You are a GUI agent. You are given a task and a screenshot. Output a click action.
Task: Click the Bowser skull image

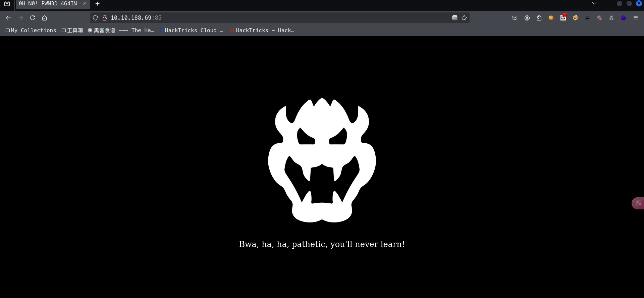[322, 160]
